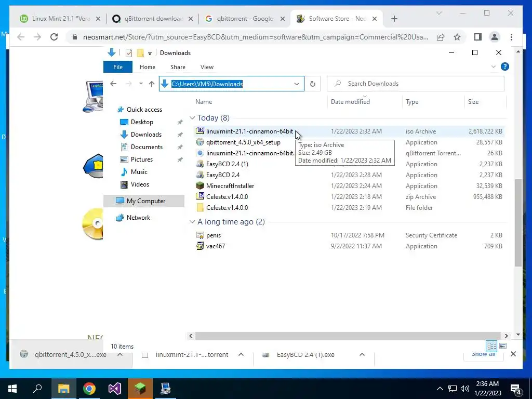
Task: Share this page from the address bar
Action: click(x=441, y=37)
